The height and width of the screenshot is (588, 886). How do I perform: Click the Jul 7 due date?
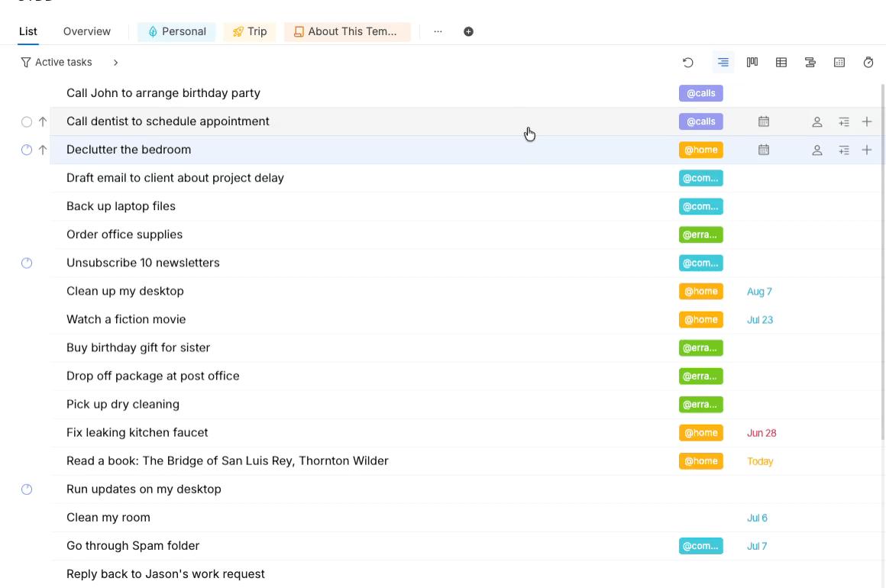(757, 546)
